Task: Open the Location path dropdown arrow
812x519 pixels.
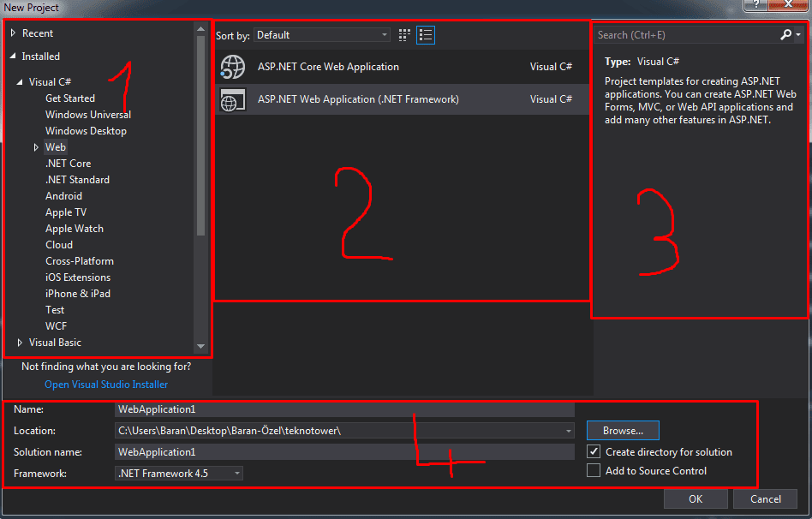Action: 569,431
